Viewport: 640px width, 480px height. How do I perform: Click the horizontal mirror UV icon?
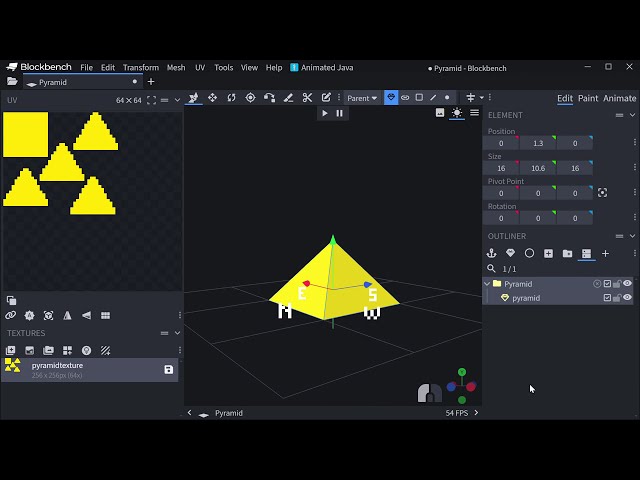[87, 316]
